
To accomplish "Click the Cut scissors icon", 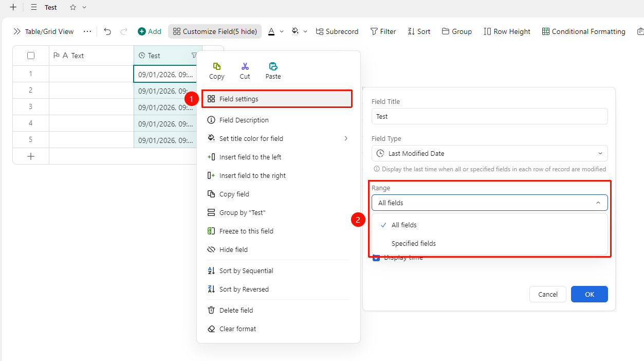I will 245,66.
